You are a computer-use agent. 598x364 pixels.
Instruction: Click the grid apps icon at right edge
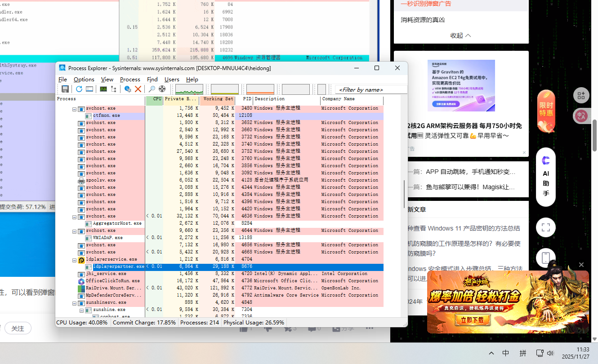[x=581, y=95]
